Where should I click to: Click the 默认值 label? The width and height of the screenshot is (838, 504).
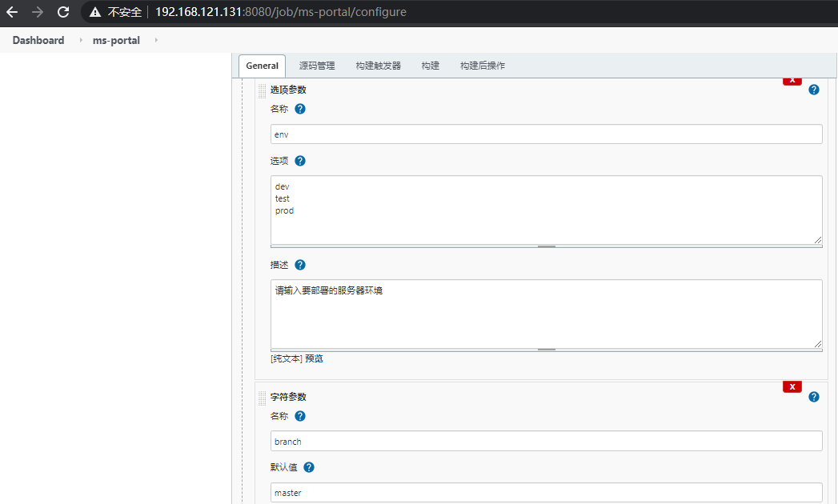pyautogui.click(x=284, y=468)
